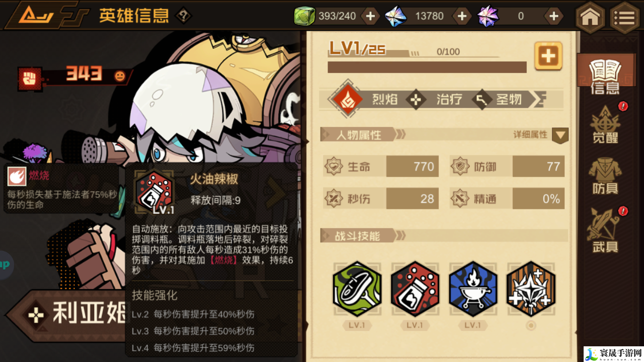Screen dimensions: 644x362
Task: Add purple gem currency
Action: pos(554,16)
